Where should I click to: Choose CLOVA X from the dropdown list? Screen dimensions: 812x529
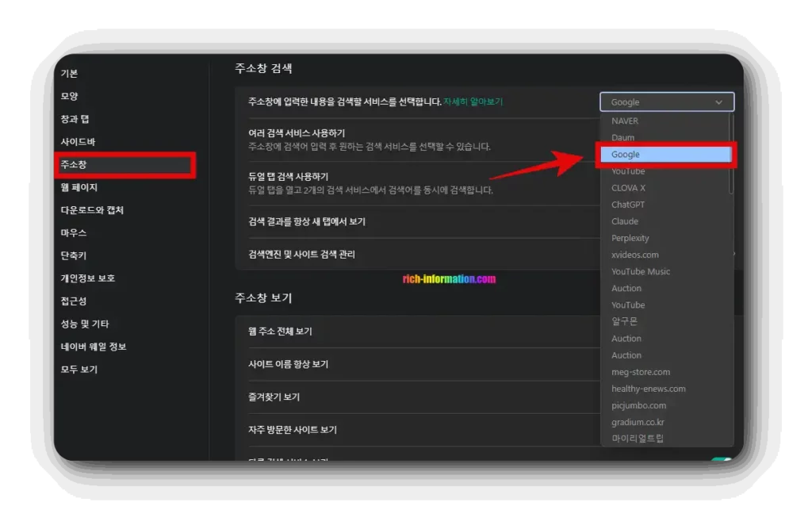coord(665,188)
